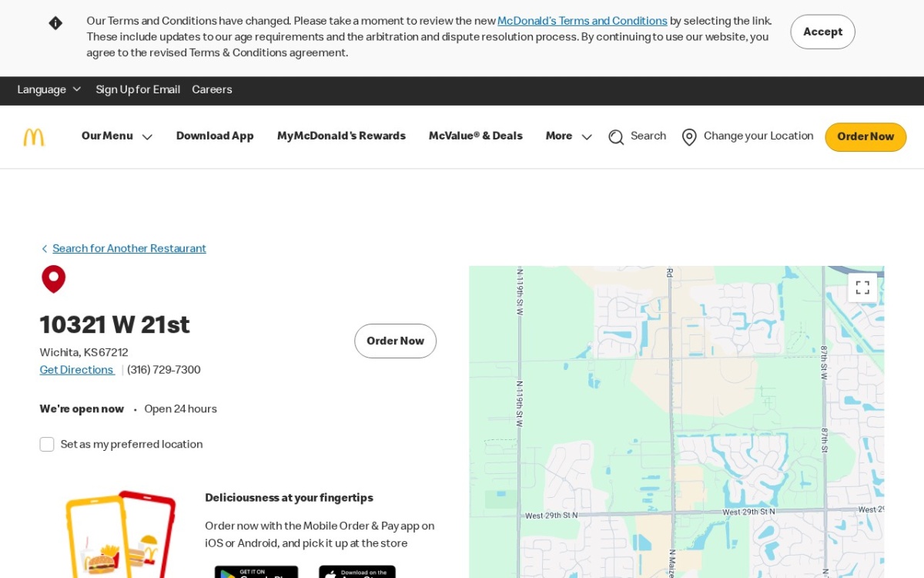Click the search magnifier icon
Image resolution: width=924 pixels, height=578 pixels.
(616, 137)
